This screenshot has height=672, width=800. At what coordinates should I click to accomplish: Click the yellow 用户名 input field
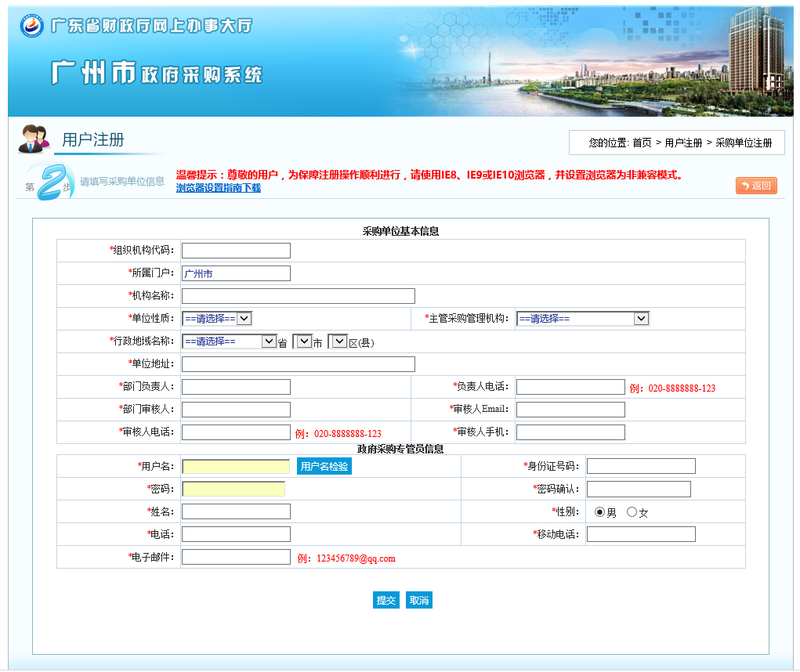(x=236, y=467)
